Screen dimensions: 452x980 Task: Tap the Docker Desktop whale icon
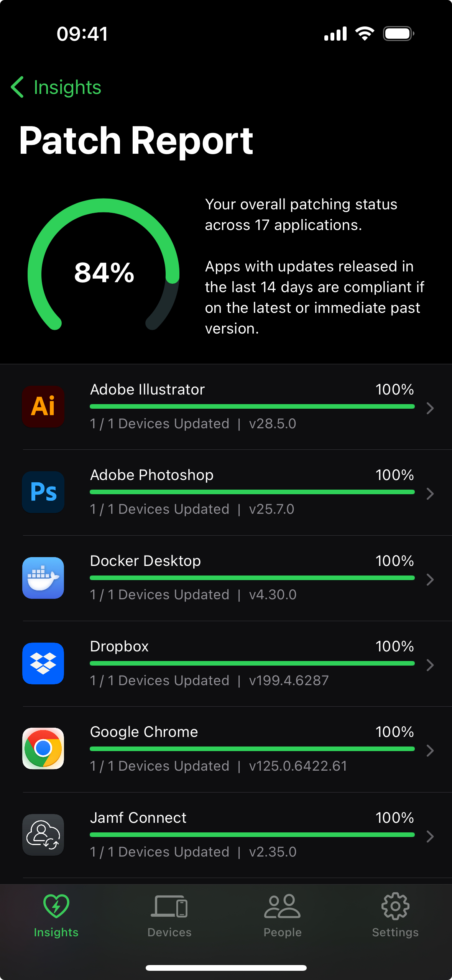(x=43, y=578)
